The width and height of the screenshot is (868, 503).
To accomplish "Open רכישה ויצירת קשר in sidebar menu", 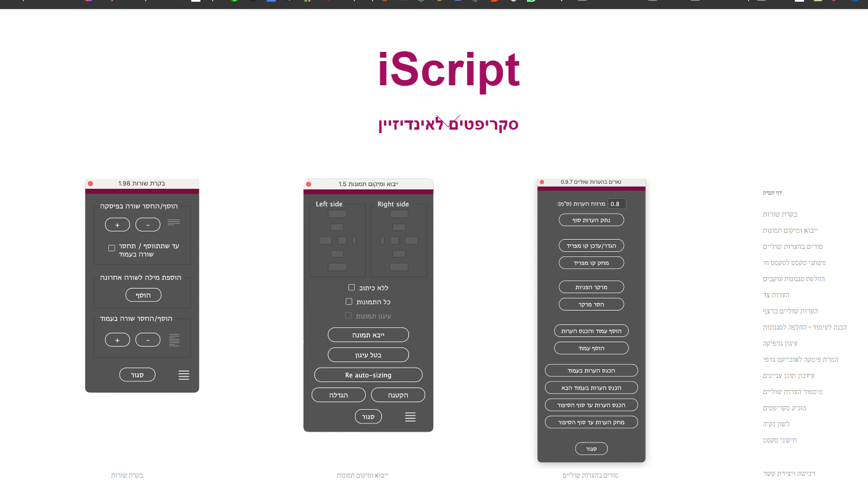I will tap(789, 474).
